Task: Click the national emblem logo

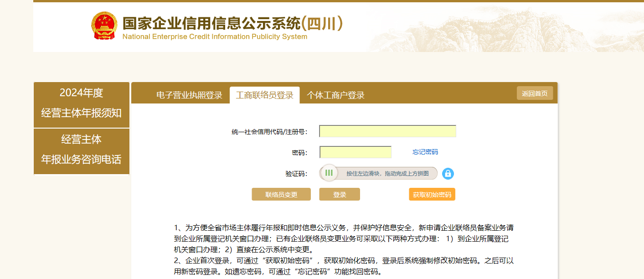Action: 104,26
